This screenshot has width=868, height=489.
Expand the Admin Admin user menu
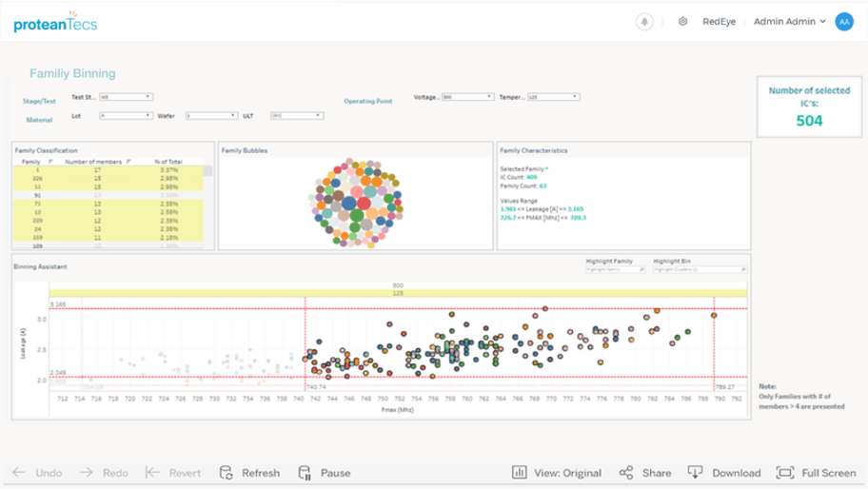click(790, 22)
